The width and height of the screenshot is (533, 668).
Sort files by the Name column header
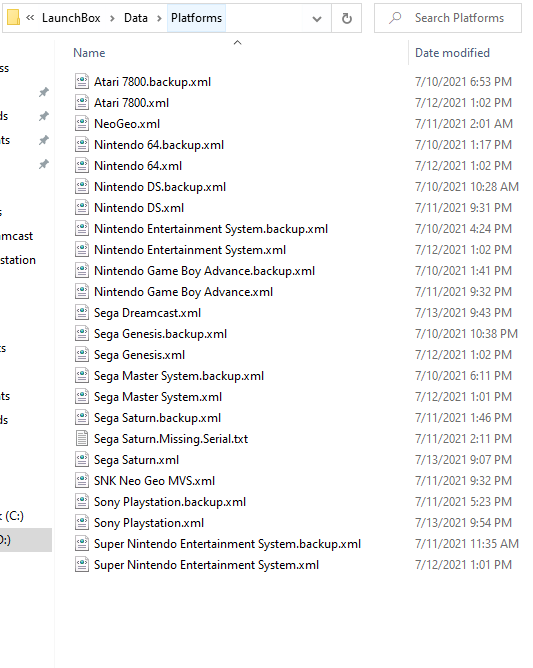[x=89, y=53]
